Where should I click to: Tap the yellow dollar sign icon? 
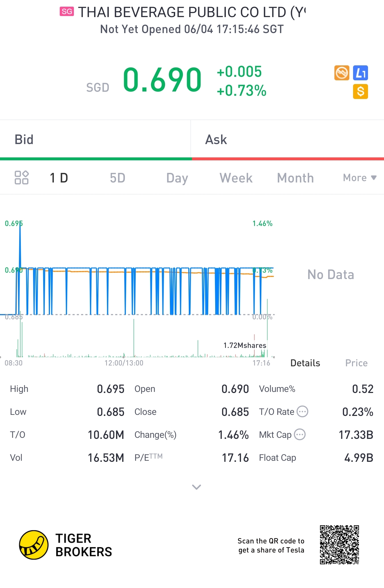[x=361, y=92]
